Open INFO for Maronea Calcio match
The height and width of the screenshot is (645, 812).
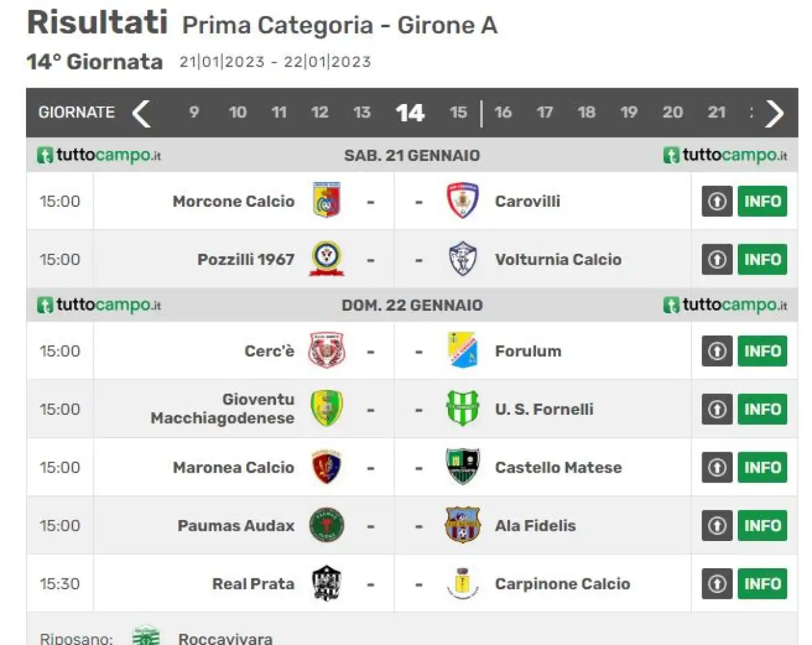(x=762, y=467)
